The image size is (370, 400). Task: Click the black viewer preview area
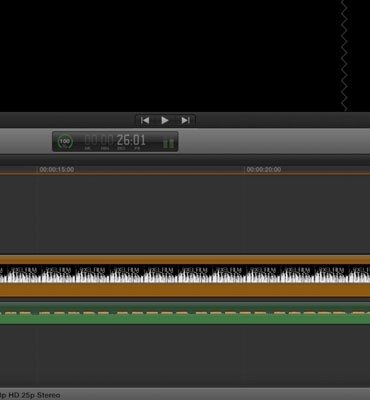point(170,55)
